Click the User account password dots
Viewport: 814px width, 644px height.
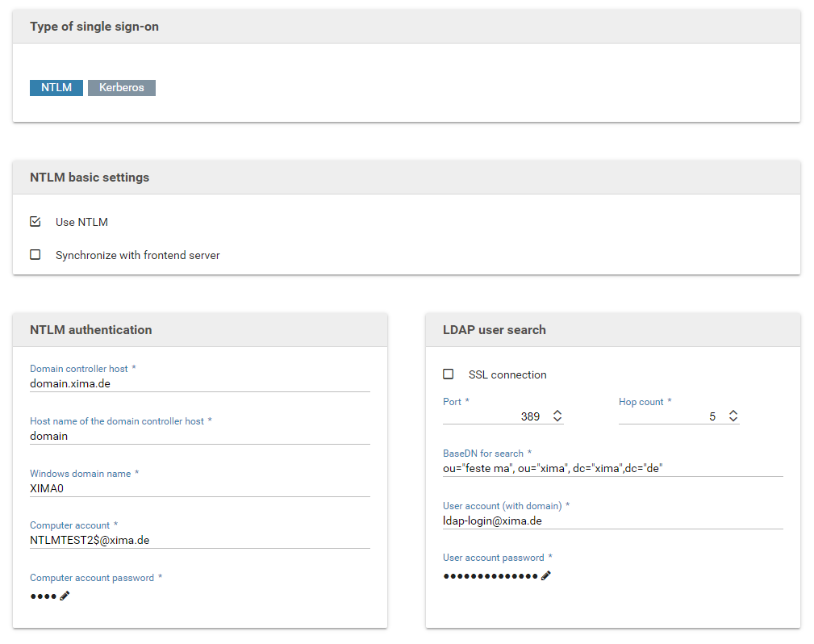[490, 575]
